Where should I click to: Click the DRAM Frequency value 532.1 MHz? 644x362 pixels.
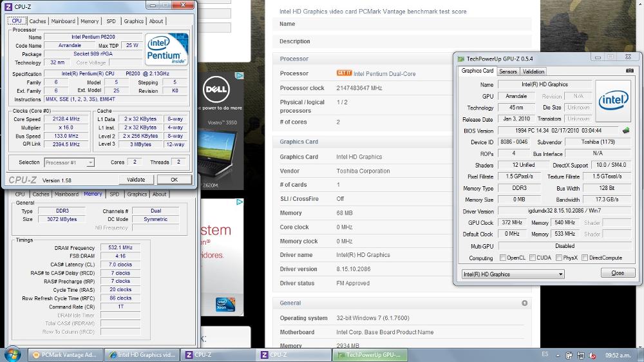[120, 248]
